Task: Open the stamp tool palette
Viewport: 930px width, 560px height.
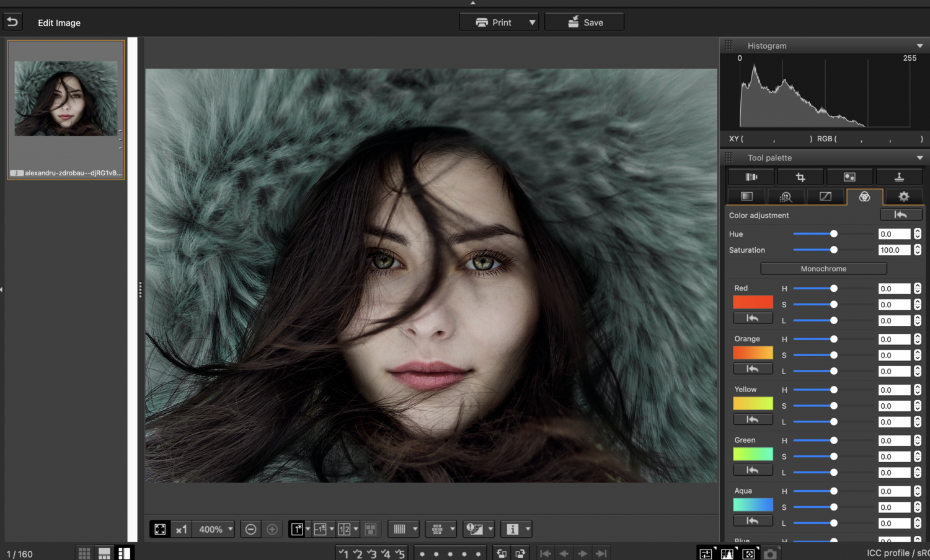Action: (898, 177)
